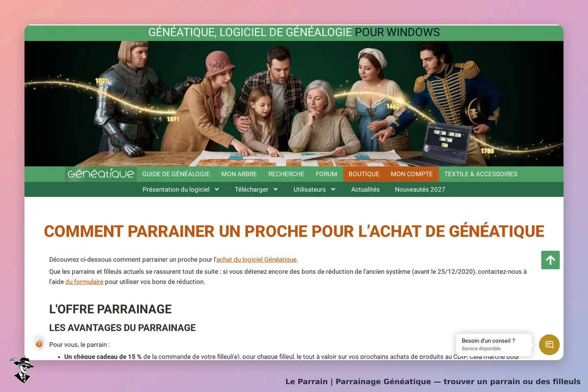Open the Actualités page
The width and height of the screenshot is (588, 392).
[366, 189]
